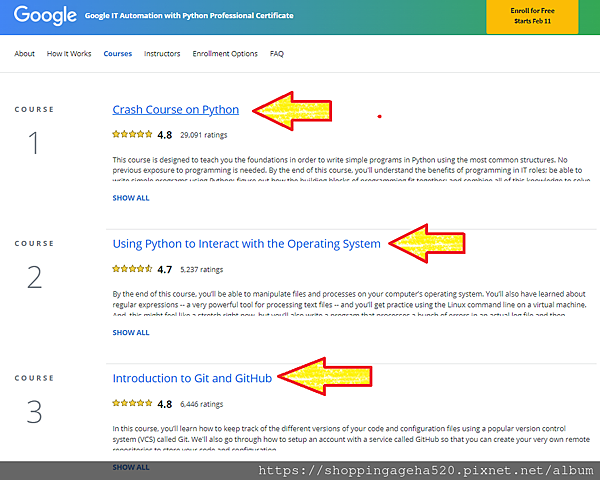Image resolution: width=600 pixels, height=480 pixels.
Task: Click the 29,091 ratings text
Action: (204, 135)
